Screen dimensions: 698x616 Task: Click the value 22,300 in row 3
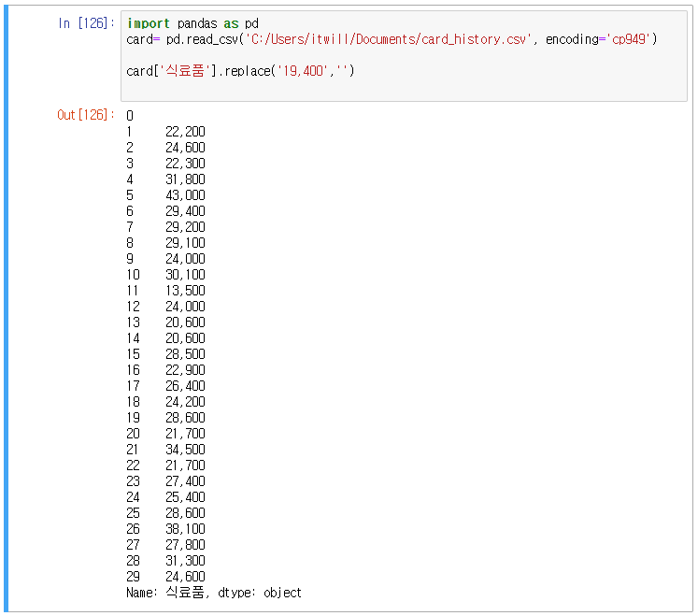tap(185, 164)
